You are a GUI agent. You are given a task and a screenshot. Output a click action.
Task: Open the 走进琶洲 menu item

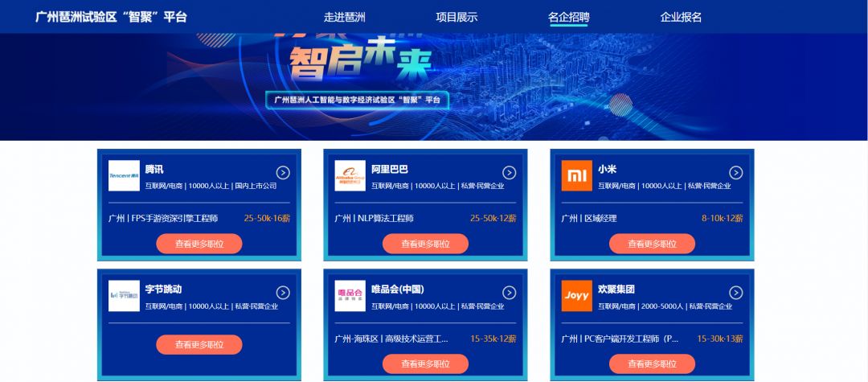pyautogui.click(x=344, y=17)
